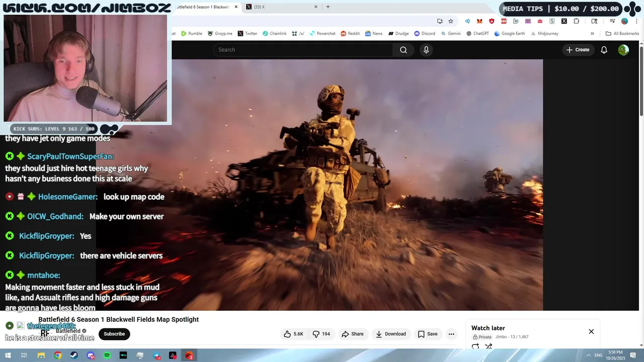Click the Subscribe button

[x=114, y=334]
